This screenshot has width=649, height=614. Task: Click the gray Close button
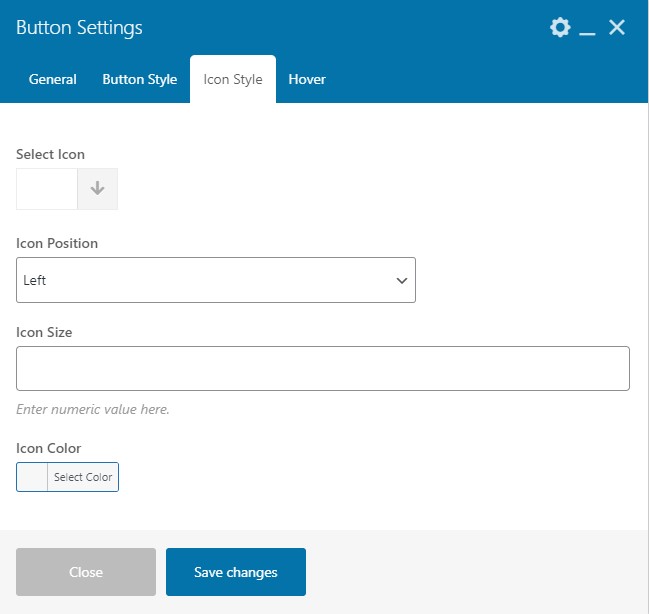86,572
